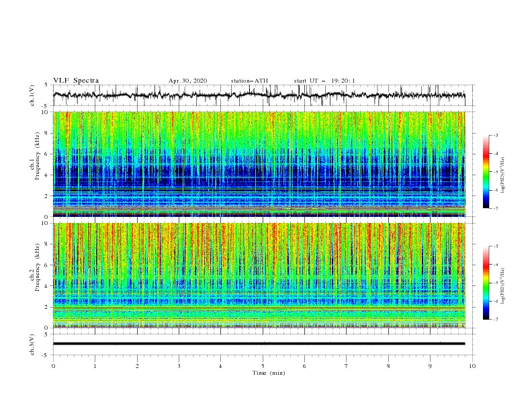Click the time axis tick label '3'
Image resolution: width=532 pixels, height=411 pixels.
tap(179, 366)
